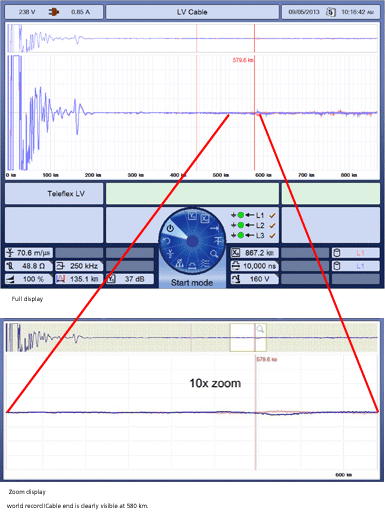Image resolution: width=385 pixels, height=529 pixels.
Task: Click the power icon on the rotary dial
Action: tap(170, 228)
